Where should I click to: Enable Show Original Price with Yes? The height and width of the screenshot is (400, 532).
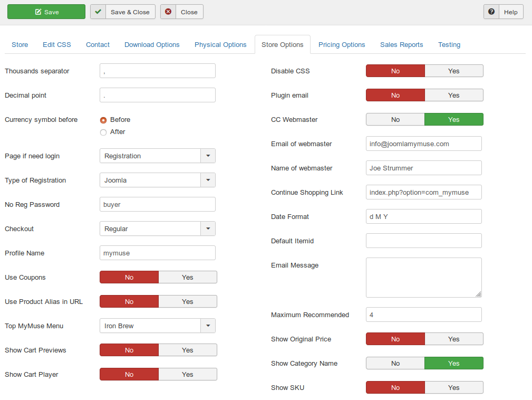click(x=453, y=339)
